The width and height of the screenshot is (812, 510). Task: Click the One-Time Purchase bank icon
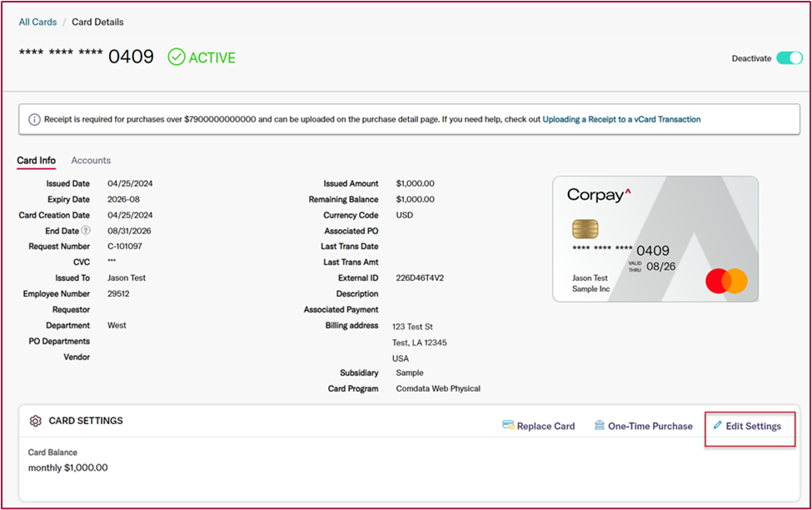coord(599,425)
